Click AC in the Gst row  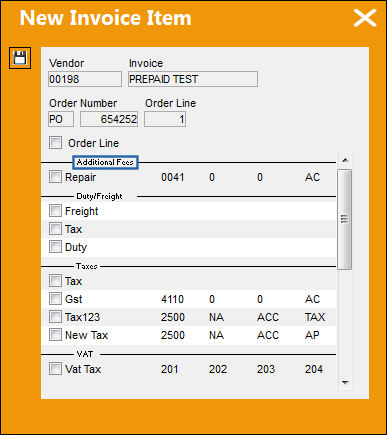(312, 299)
